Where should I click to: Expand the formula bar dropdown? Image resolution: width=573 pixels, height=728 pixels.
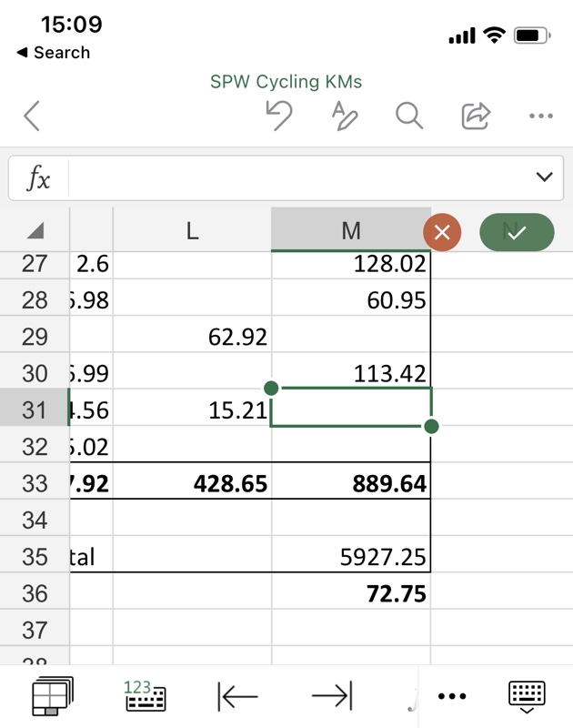544,177
